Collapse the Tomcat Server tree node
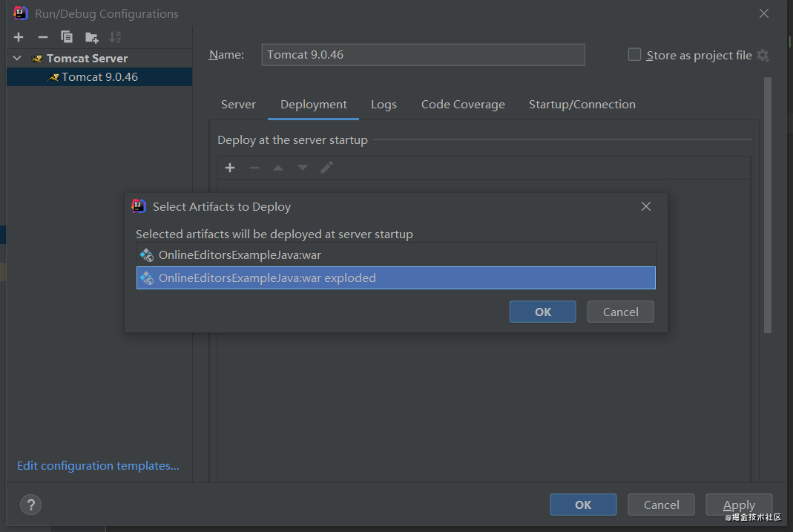 pyautogui.click(x=17, y=58)
